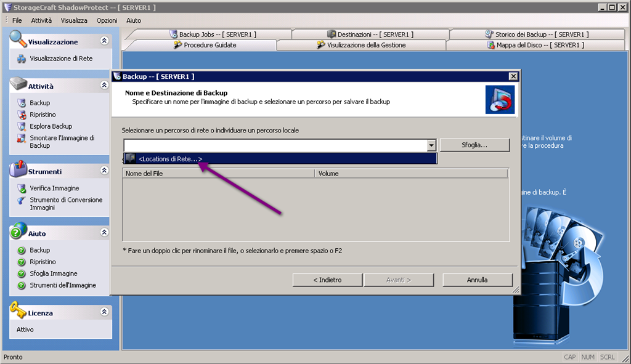The image size is (631, 364).
Task: Collapse the Strumenti sidebar panel
Action: pyautogui.click(x=104, y=170)
